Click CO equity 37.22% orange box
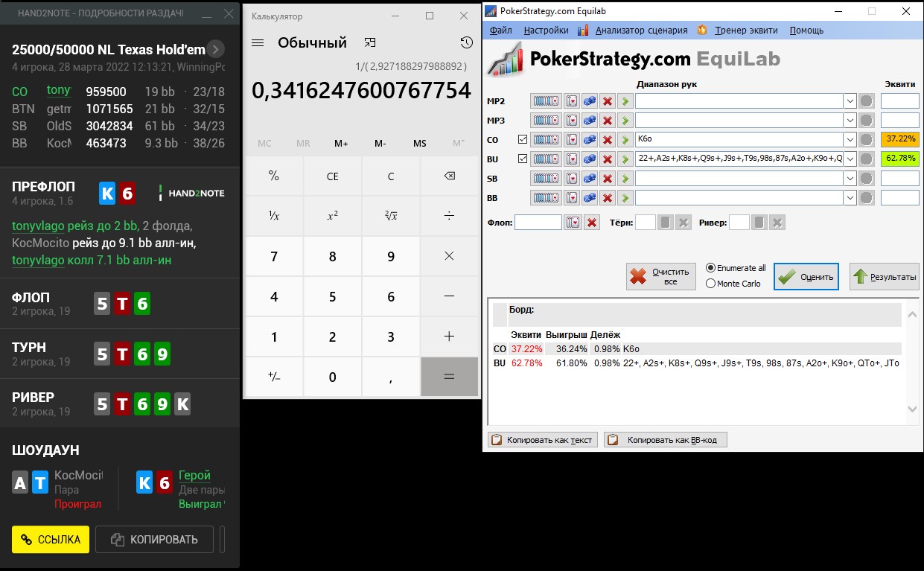 899,139
